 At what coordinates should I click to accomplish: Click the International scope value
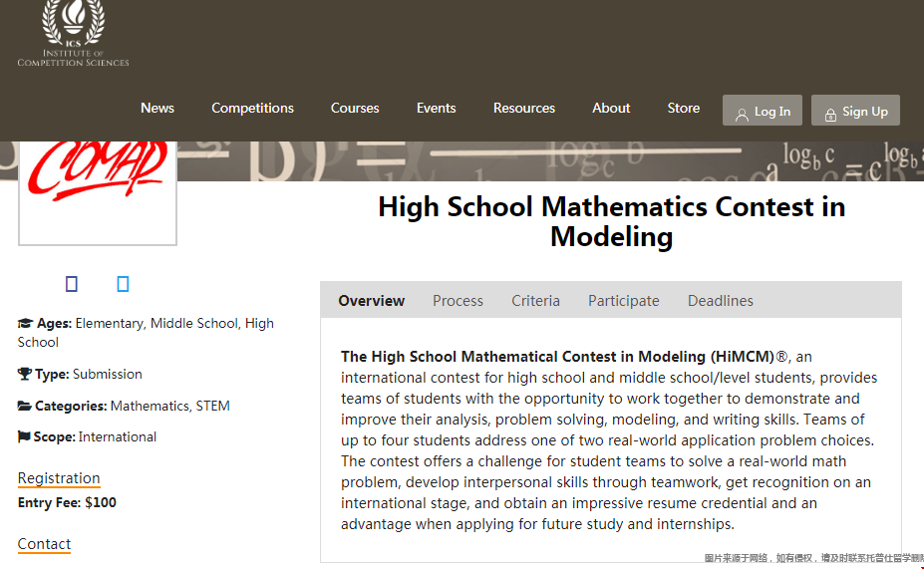118,437
